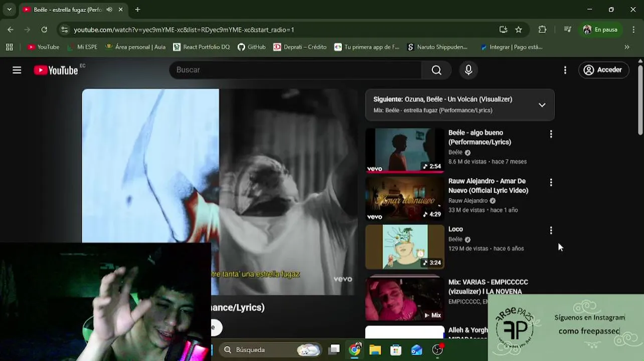Open options for Beéle - algo bueno
This screenshot has width=644, height=361.
click(x=551, y=134)
